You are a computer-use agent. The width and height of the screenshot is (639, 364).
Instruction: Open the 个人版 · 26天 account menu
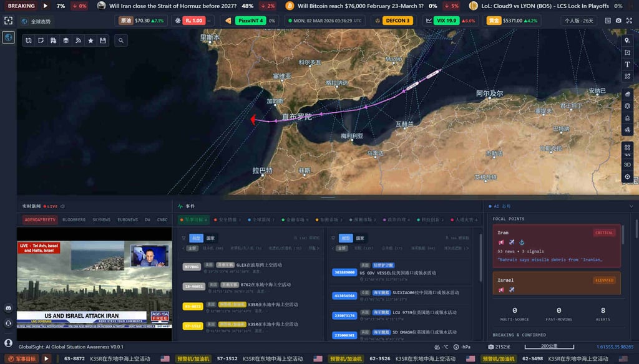580,21
